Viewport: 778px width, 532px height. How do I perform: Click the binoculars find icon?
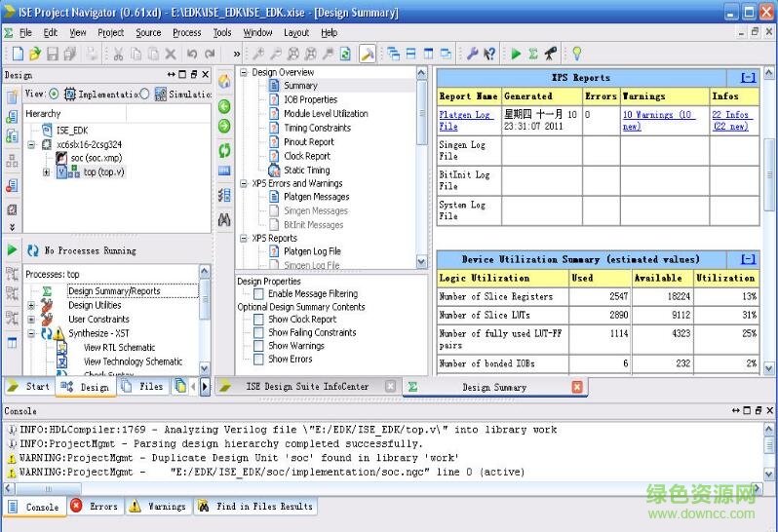(x=224, y=220)
